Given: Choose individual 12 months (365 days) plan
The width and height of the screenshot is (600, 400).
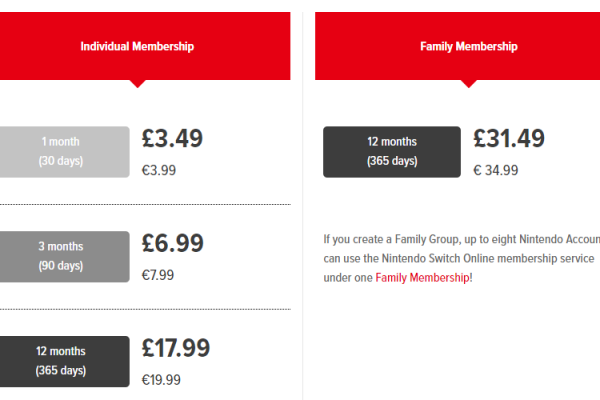Looking at the screenshot, I should click(x=64, y=361).
